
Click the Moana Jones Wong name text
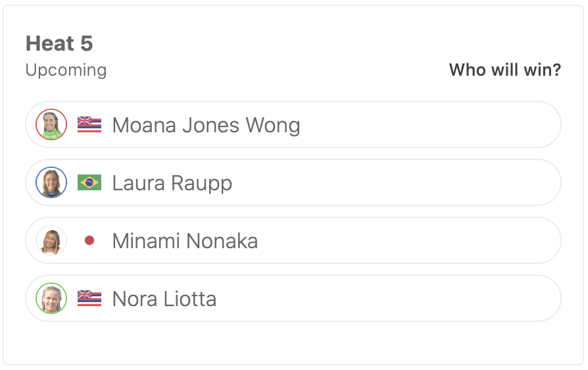click(x=206, y=125)
